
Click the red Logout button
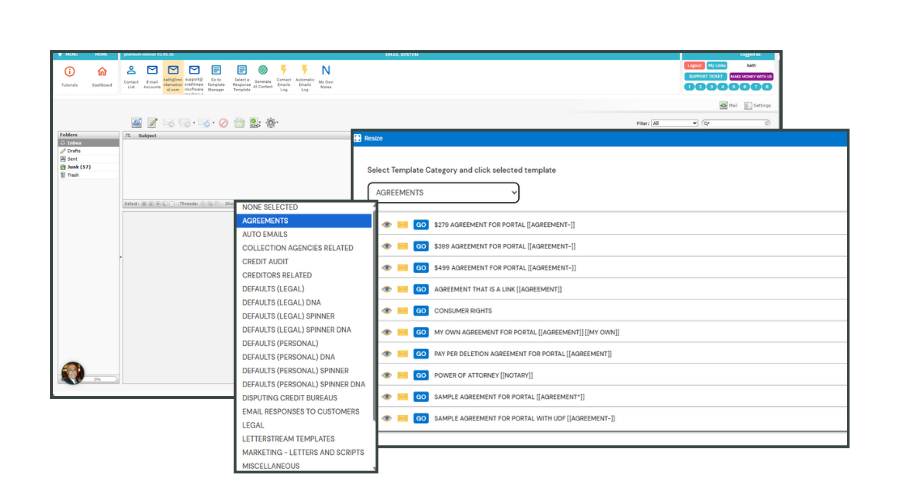[694, 65]
